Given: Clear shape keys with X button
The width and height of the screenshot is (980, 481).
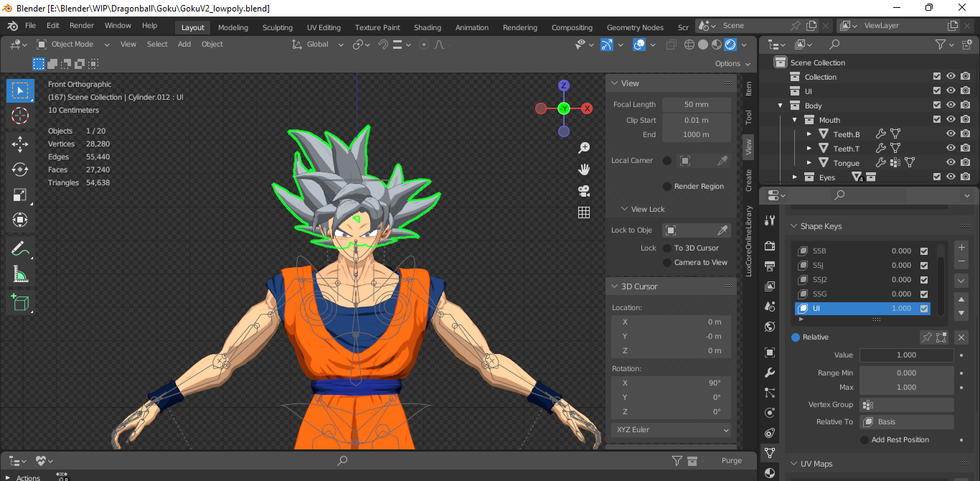Looking at the screenshot, I should pyautogui.click(x=962, y=337).
